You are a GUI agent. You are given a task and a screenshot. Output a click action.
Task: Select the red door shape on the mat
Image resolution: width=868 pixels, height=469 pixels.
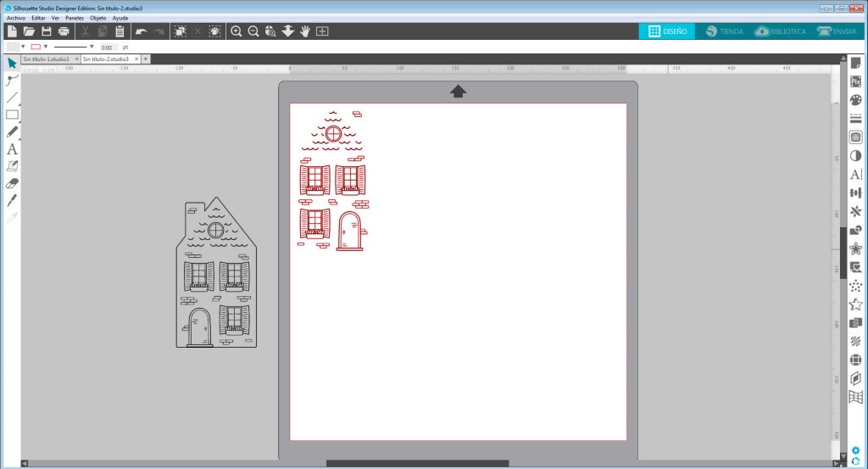point(350,232)
